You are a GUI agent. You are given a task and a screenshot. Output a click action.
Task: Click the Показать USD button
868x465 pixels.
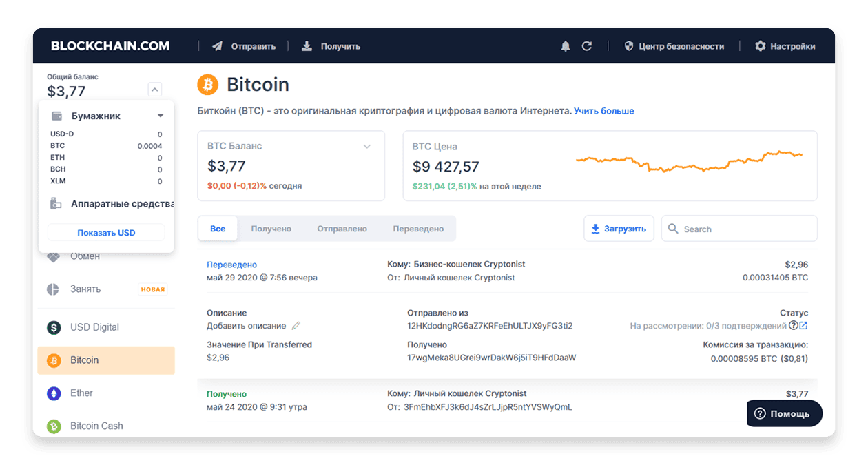click(x=106, y=233)
